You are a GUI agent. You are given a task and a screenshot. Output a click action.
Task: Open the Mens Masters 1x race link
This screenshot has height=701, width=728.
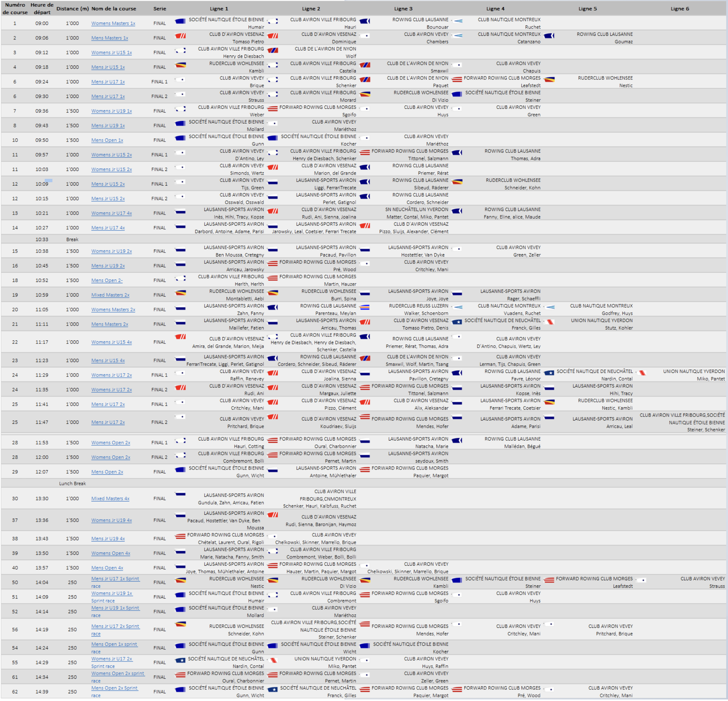tap(110, 38)
